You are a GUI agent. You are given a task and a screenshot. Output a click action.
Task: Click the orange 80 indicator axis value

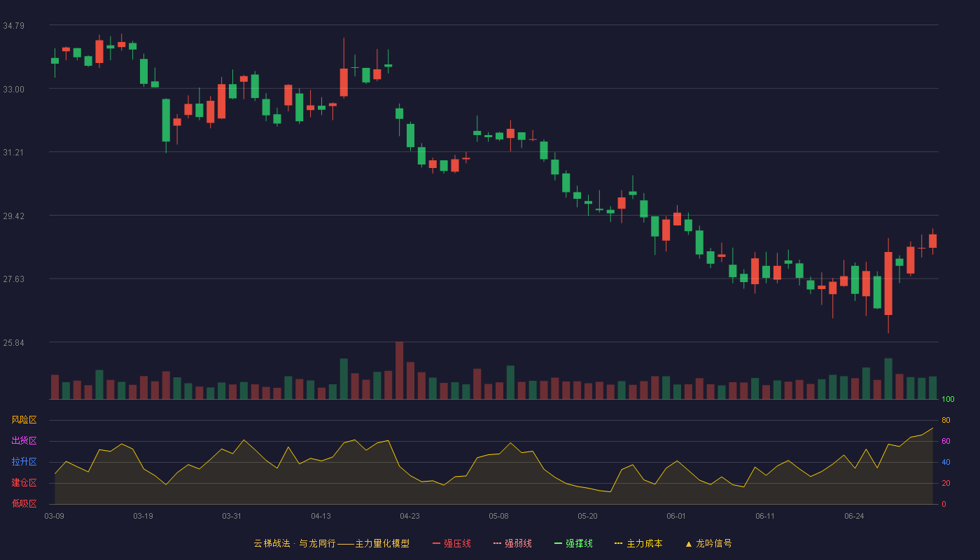[946, 420]
